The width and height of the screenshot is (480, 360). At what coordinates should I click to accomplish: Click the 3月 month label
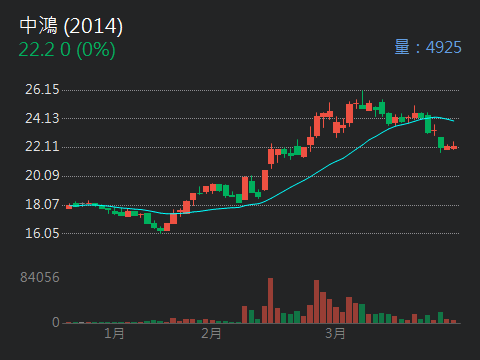(335, 333)
